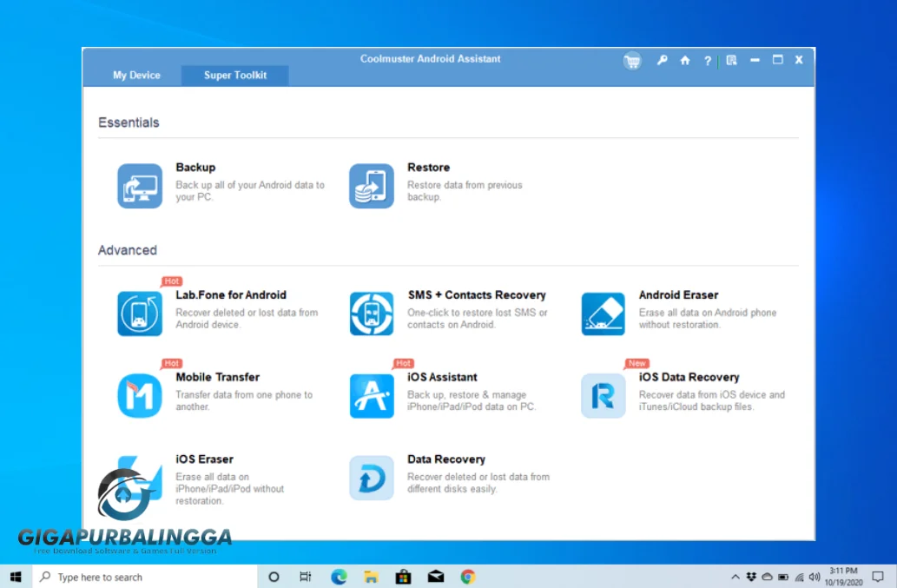Click the OneDrive cloud tray icon

click(x=767, y=577)
